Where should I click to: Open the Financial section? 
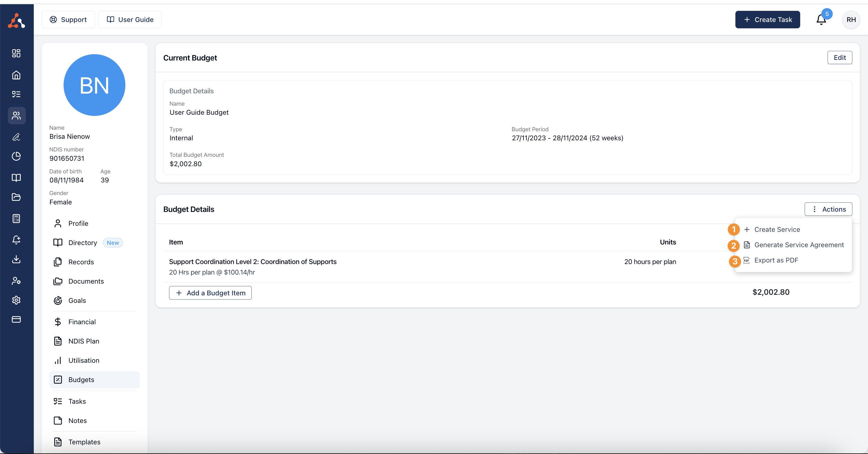94,322
